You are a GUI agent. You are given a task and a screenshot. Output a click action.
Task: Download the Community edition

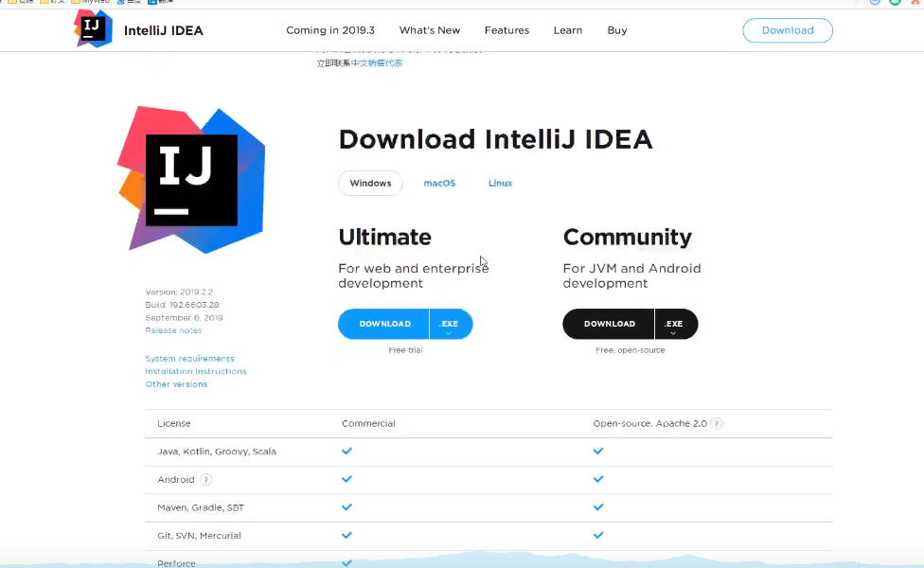[x=609, y=324]
